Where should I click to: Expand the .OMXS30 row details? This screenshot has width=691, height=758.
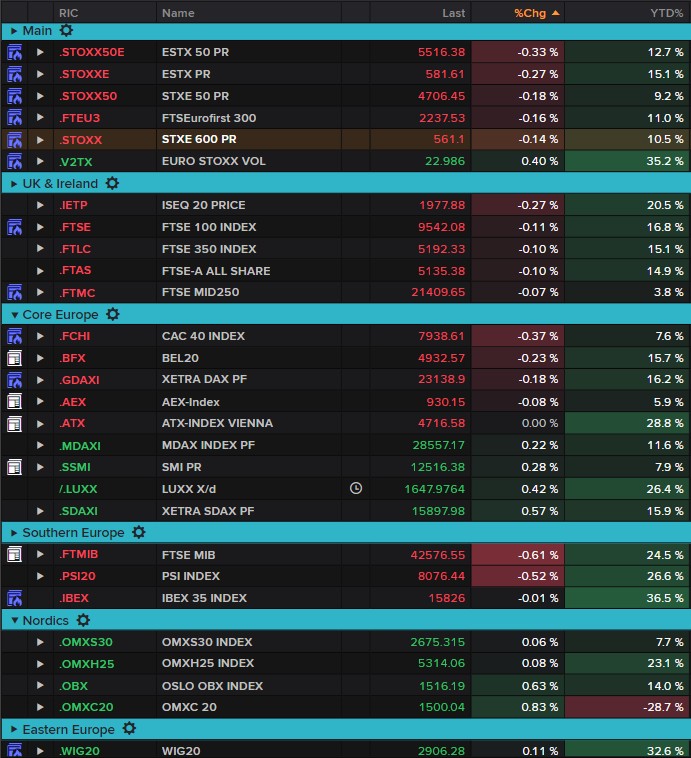click(41, 642)
